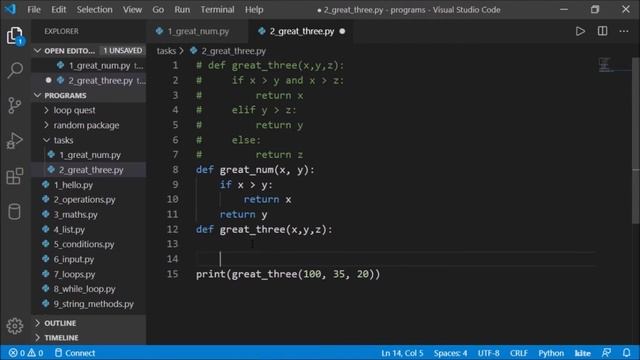The height and width of the screenshot is (360, 640).
Task: Click python icon of 9_string_methods.py
Action: pos(46,304)
